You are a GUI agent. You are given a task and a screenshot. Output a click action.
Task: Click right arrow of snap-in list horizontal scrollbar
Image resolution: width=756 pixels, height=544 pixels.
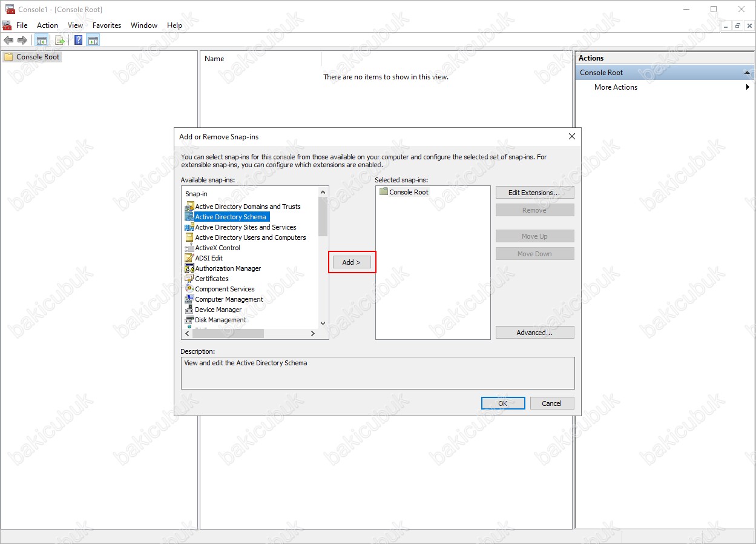pyautogui.click(x=313, y=334)
